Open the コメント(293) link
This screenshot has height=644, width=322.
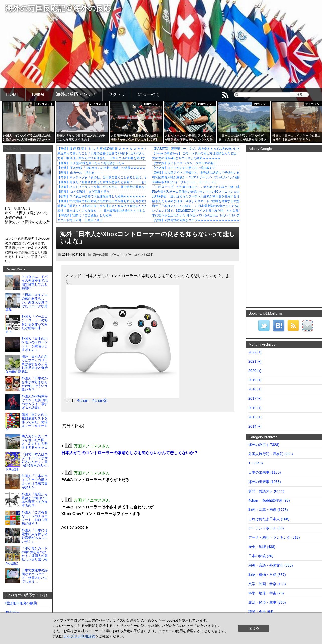coord(144,255)
